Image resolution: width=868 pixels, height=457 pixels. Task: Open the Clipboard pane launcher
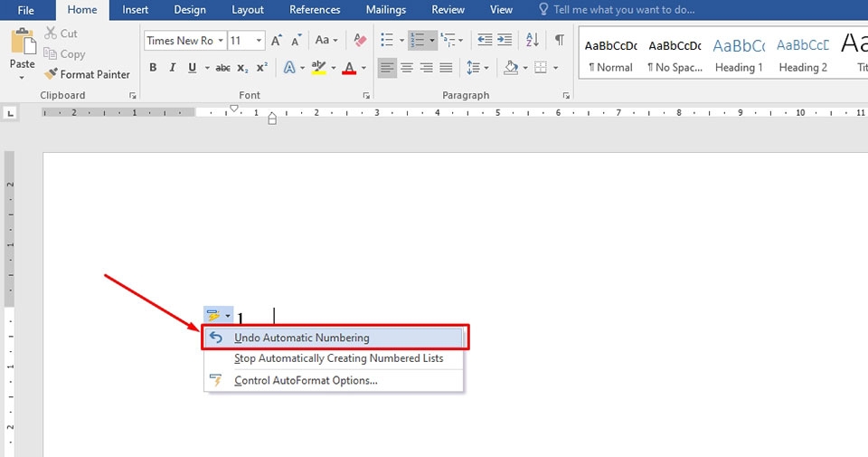pyautogui.click(x=133, y=96)
